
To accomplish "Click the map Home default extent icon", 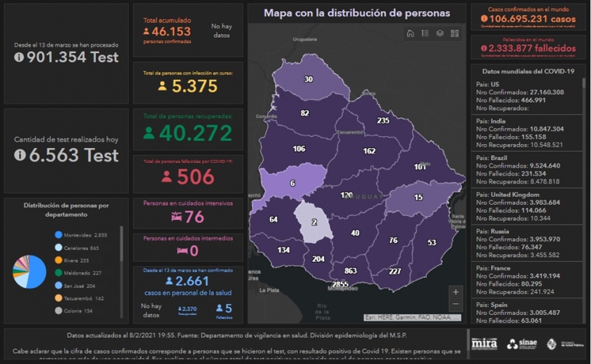I will point(410,34).
